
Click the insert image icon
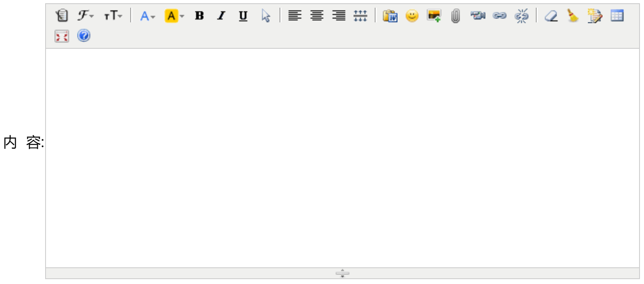(434, 16)
